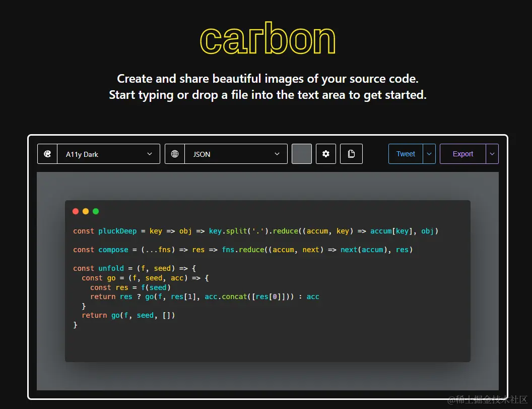
Task: Click the copy to clipboard icon
Action: 351,154
